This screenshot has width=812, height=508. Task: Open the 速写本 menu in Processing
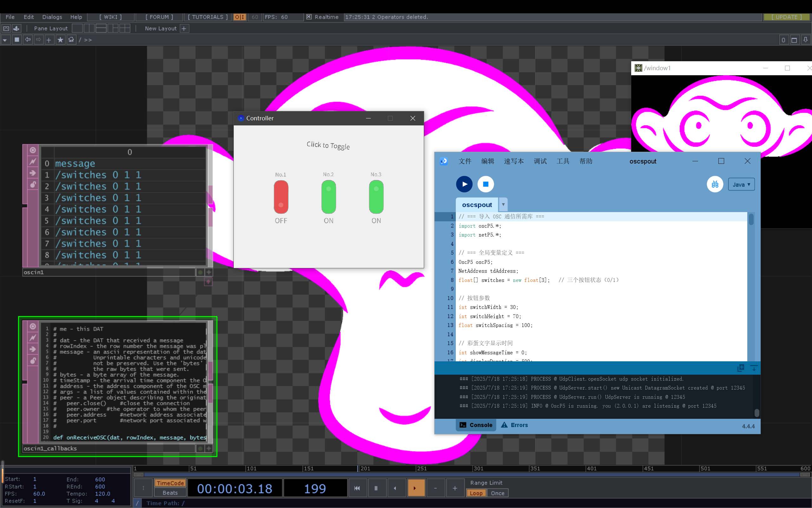point(514,161)
